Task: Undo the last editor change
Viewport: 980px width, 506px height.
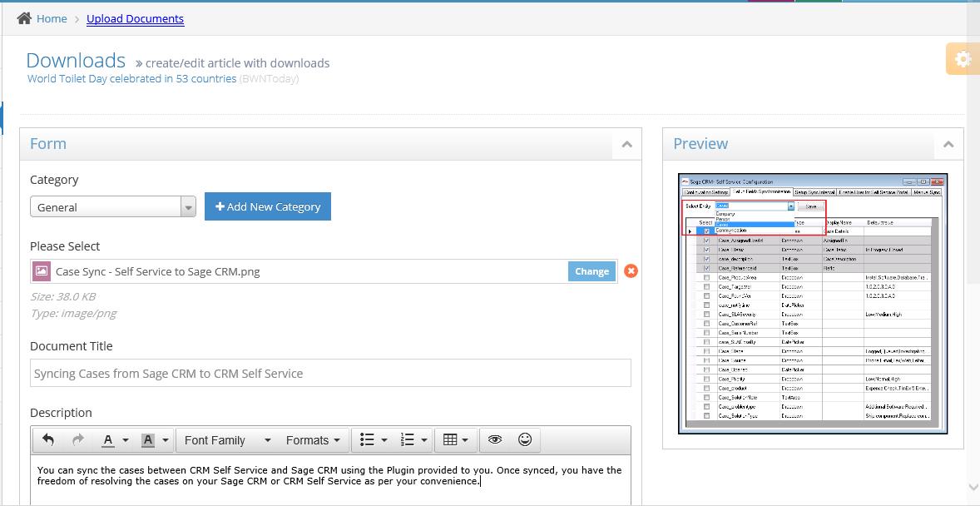Action: click(x=48, y=439)
